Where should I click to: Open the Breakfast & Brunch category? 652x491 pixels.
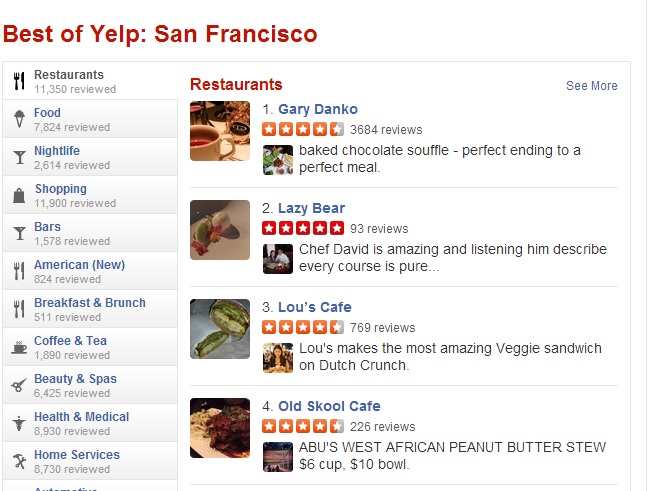pos(89,303)
